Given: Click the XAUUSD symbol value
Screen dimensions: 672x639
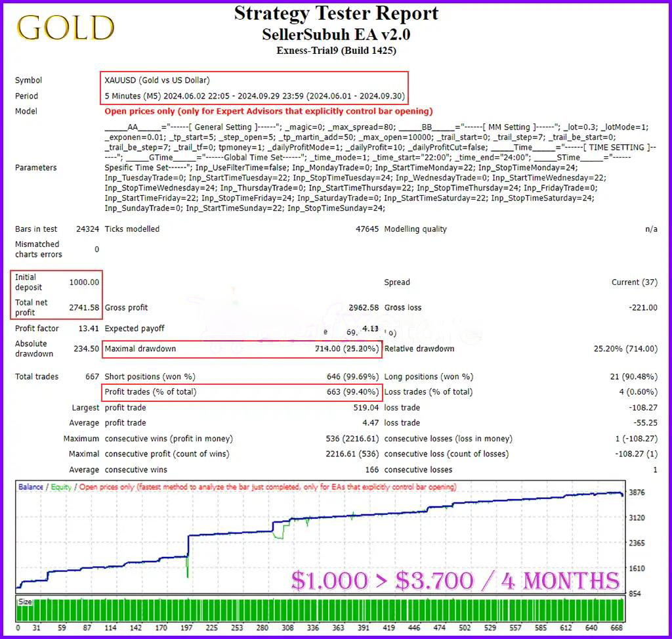Looking at the screenshot, I should (x=157, y=80).
